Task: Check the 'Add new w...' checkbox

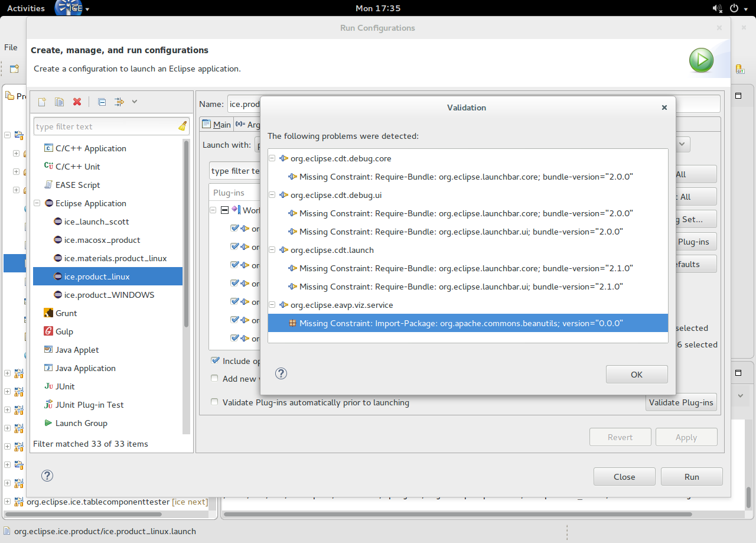Action: coord(215,379)
